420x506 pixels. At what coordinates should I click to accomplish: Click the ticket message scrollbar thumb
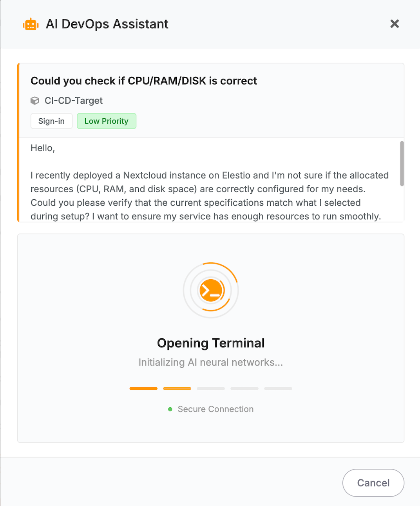coord(402,164)
